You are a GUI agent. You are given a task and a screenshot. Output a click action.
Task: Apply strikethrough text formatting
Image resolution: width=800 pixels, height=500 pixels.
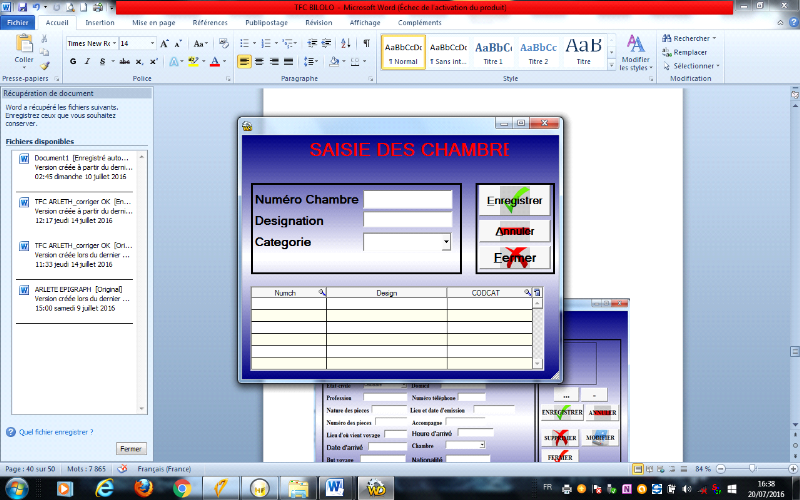pyautogui.click(x=124, y=62)
